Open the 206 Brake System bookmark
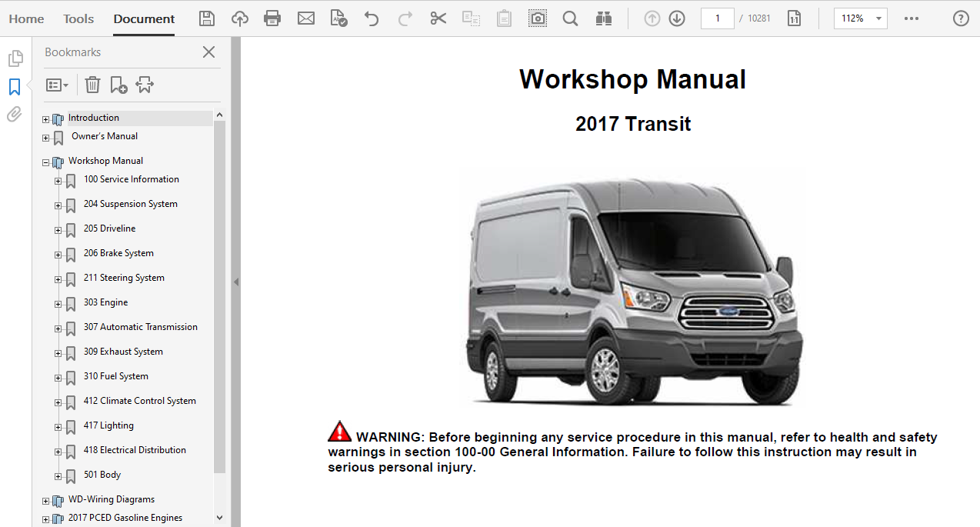The width and height of the screenshot is (980, 527). coord(118,253)
